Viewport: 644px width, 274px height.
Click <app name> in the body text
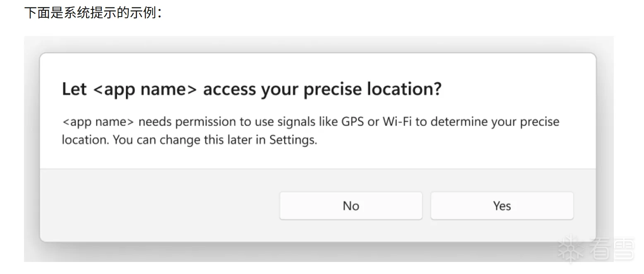coord(98,122)
